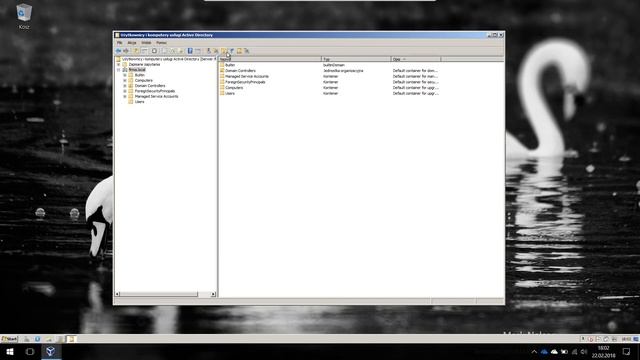Click the VirtualBox icon on the taskbar

pyautogui.click(x=51, y=351)
